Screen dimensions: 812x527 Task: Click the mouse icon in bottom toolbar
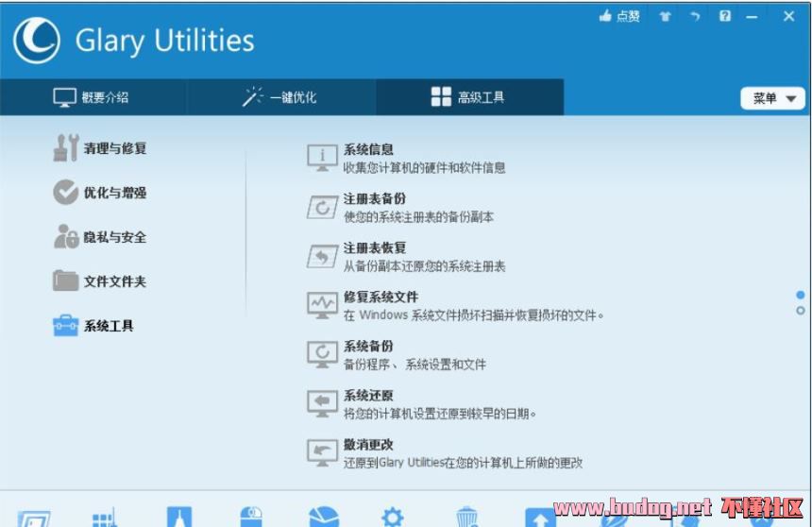[x=252, y=517]
